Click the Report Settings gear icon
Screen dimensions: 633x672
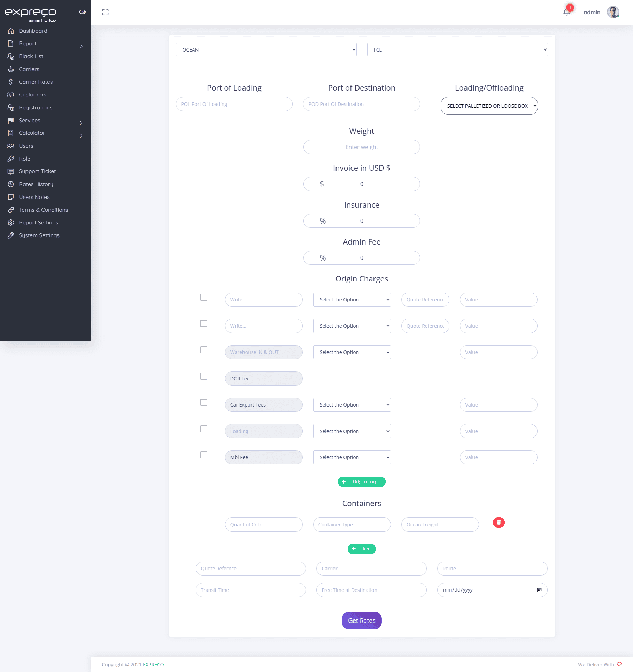coord(11,223)
